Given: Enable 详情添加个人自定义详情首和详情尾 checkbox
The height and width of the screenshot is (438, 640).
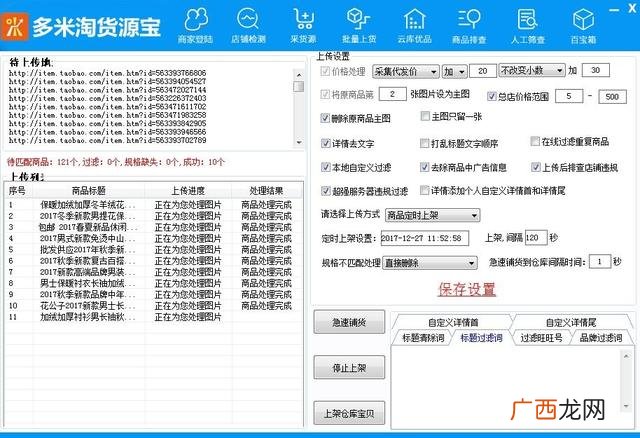Looking at the screenshot, I should pos(424,190).
